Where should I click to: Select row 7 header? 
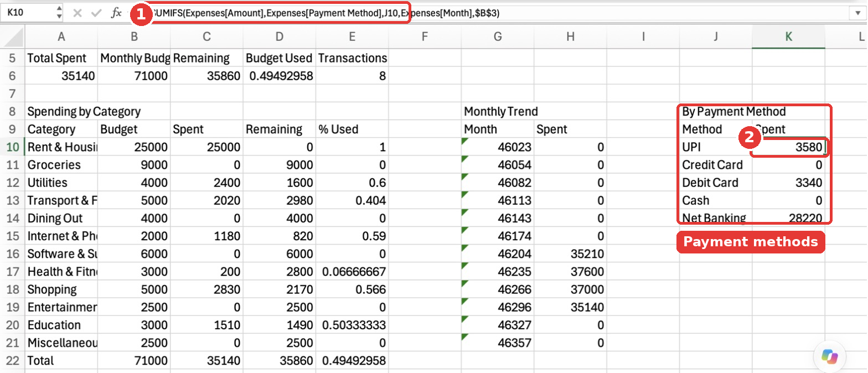(x=12, y=94)
